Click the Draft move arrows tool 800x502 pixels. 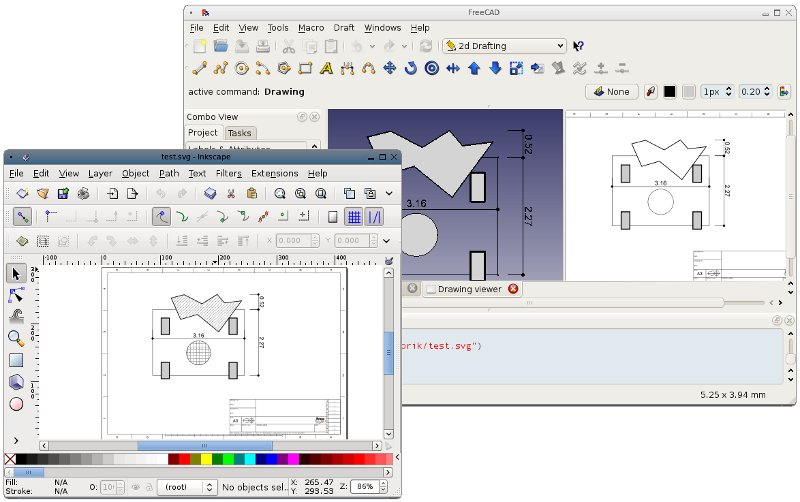(389, 68)
